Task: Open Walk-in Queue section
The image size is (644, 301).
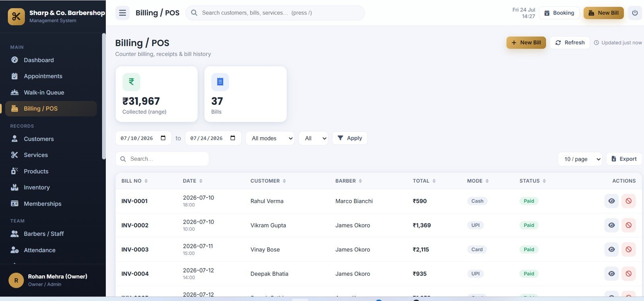Action: tap(51, 92)
